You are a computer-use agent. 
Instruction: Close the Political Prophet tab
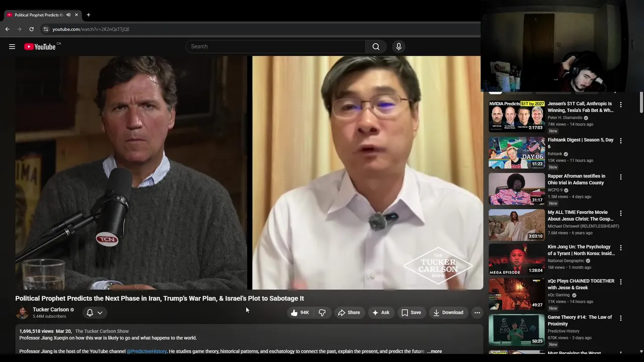pos(76,15)
